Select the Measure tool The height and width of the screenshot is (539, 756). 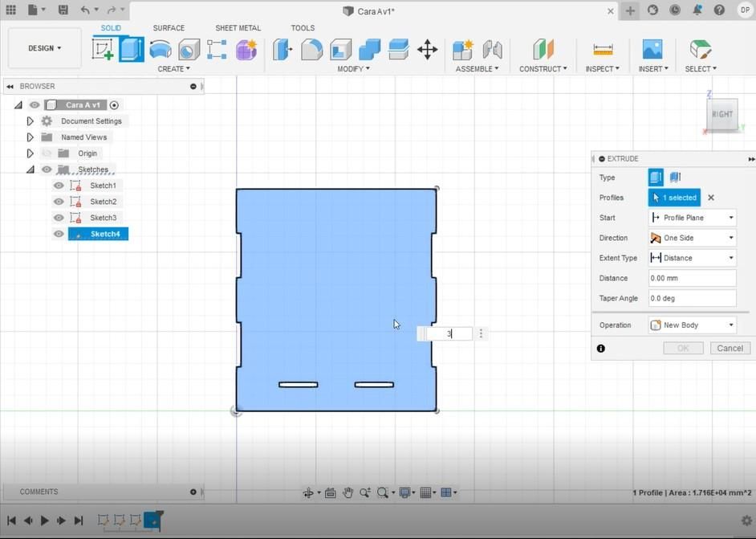603,50
